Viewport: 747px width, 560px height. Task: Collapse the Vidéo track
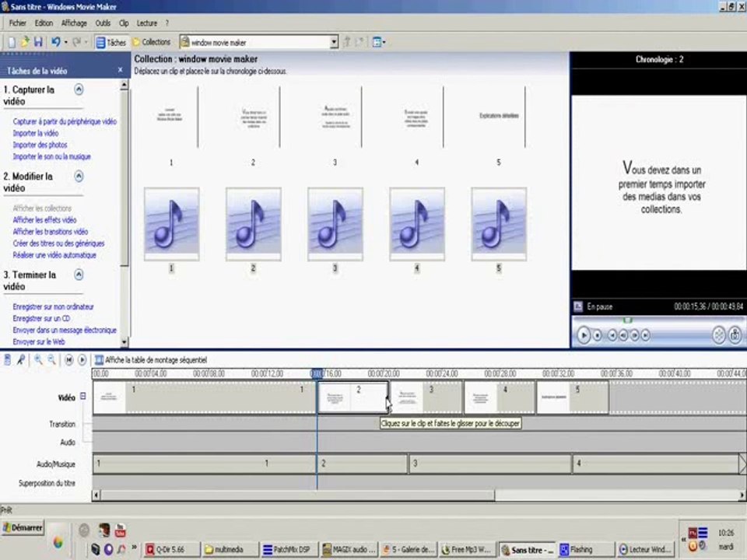(x=83, y=396)
